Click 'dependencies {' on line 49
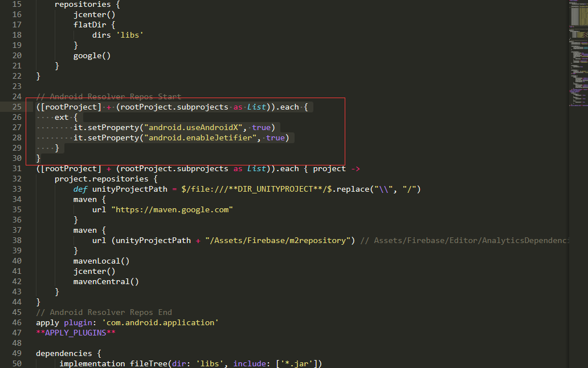This screenshot has height=368, width=588. pos(68,353)
